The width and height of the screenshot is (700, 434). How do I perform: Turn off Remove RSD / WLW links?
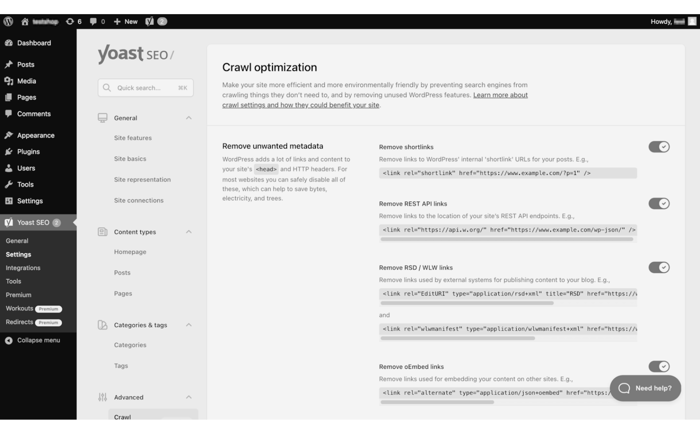tap(658, 268)
